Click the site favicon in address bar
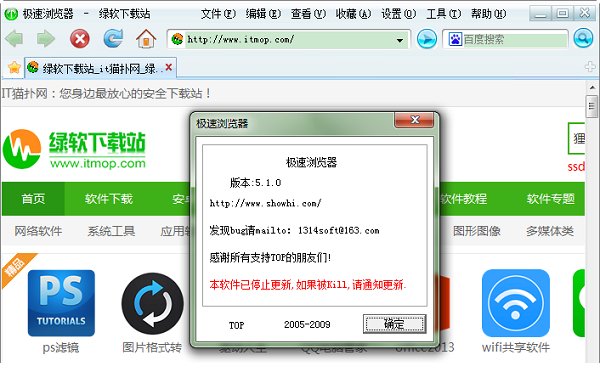Image resolution: width=600 pixels, height=377 pixels. (x=177, y=39)
